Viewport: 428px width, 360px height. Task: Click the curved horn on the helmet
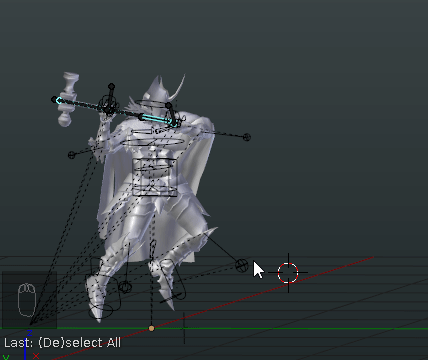[178, 87]
